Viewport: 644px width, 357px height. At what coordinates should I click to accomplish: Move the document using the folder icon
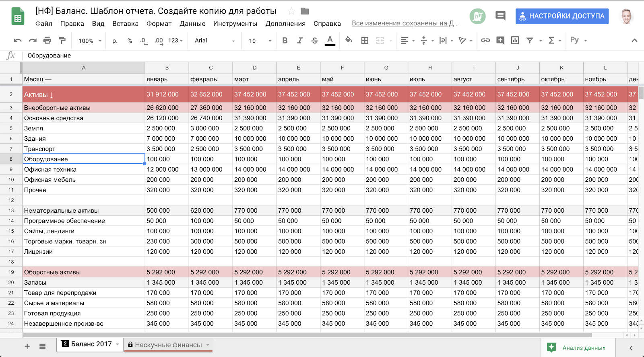tap(305, 11)
